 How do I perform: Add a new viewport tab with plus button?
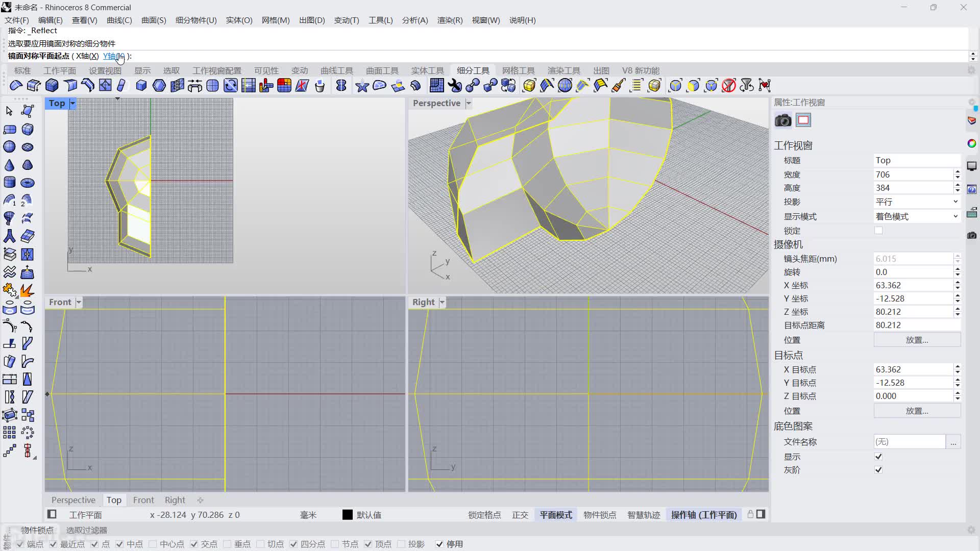pyautogui.click(x=200, y=500)
